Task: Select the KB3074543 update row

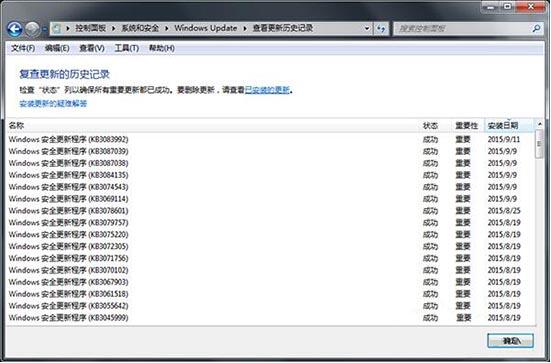Action: (x=271, y=187)
